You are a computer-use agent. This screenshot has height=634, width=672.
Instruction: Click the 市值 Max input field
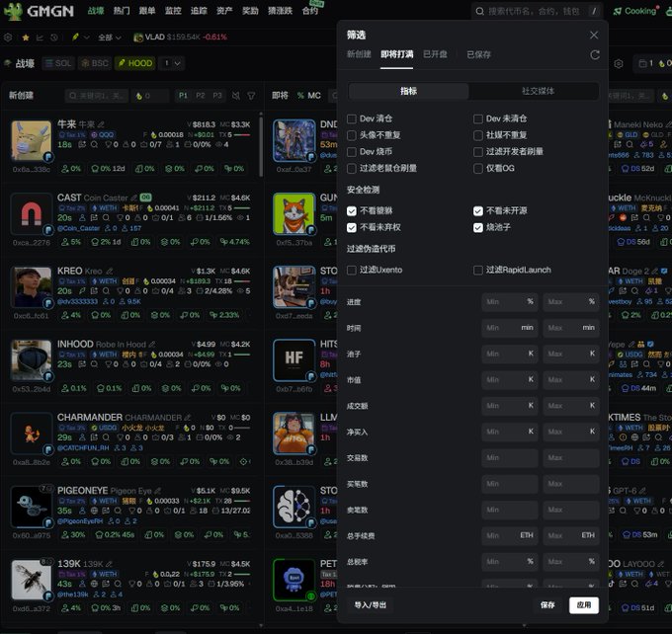point(571,380)
